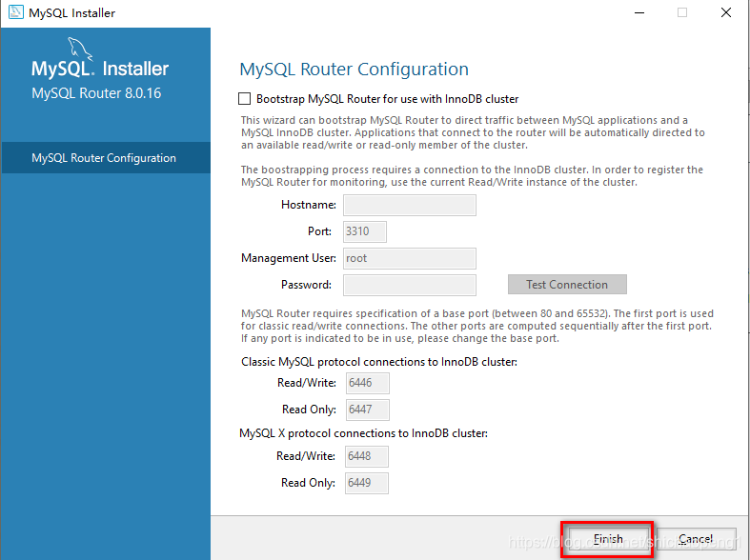
Task: Click the Finish button
Action: coord(608,539)
